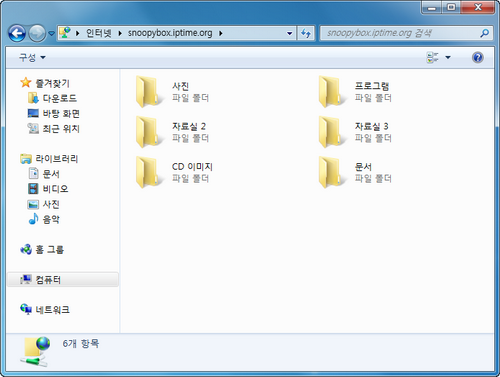500x377 pixels.
Task: Open the 비디오 library
Action: (x=55, y=189)
